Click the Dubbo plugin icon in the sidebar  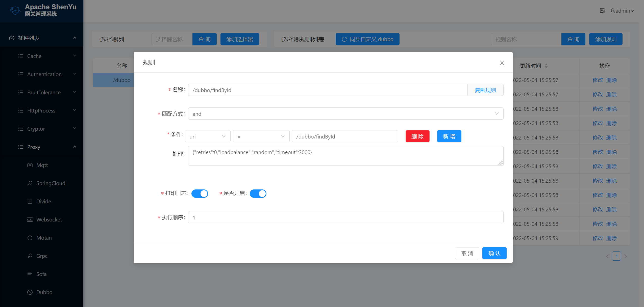click(x=30, y=292)
